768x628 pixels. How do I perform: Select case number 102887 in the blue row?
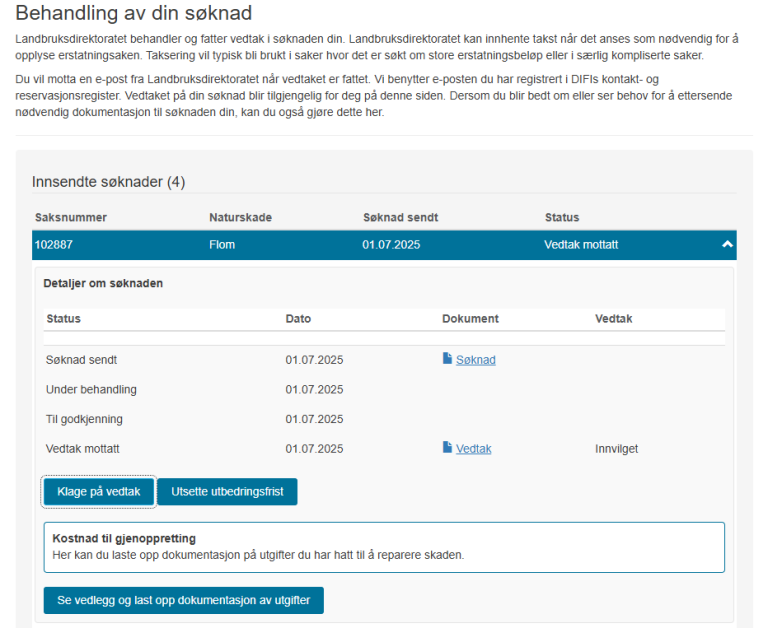(x=54, y=245)
